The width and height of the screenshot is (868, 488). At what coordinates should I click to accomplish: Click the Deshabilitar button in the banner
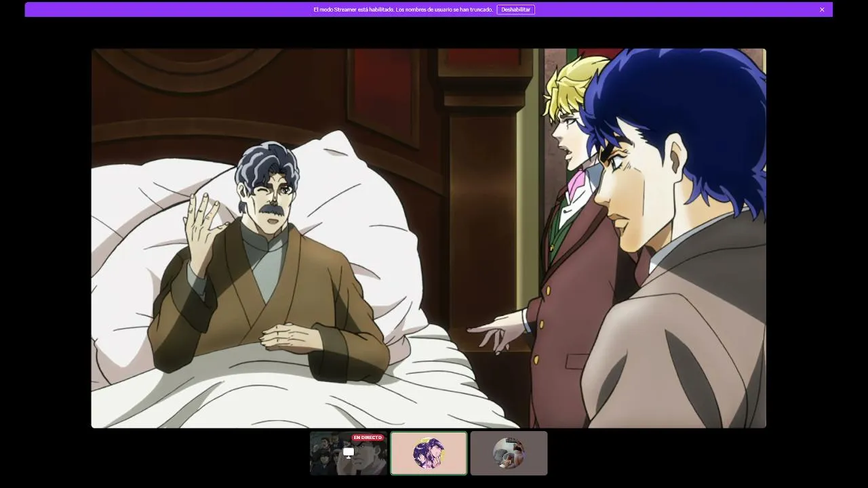point(515,9)
